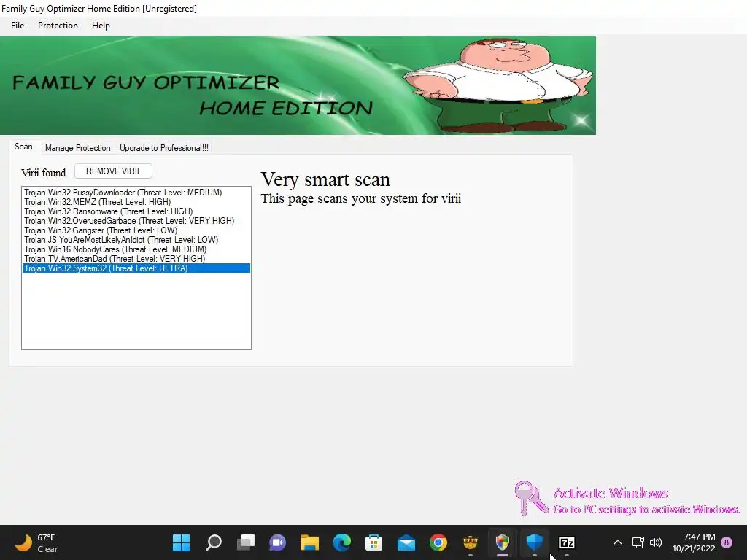Viewport: 747px width, 560px height.
Task: Select Trojan.Win32.System32 ULTRA threat entry
Action: tap(136, 268)
